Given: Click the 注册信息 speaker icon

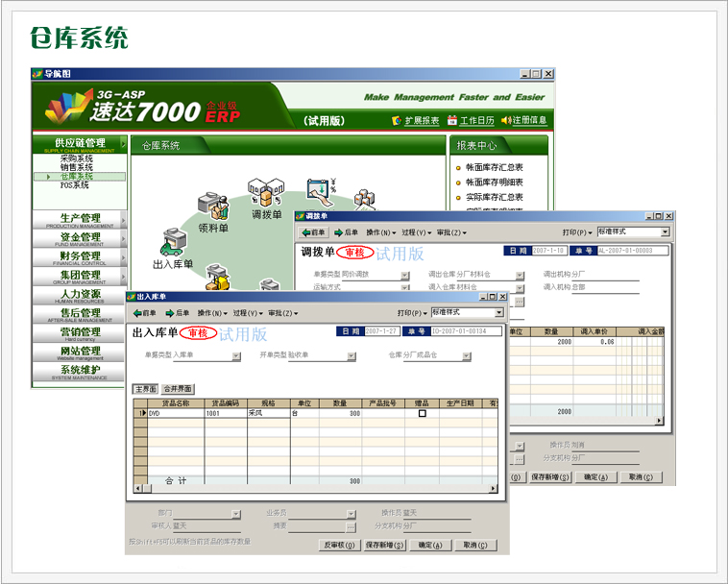Looking at the screenshot, I should 505,120.
